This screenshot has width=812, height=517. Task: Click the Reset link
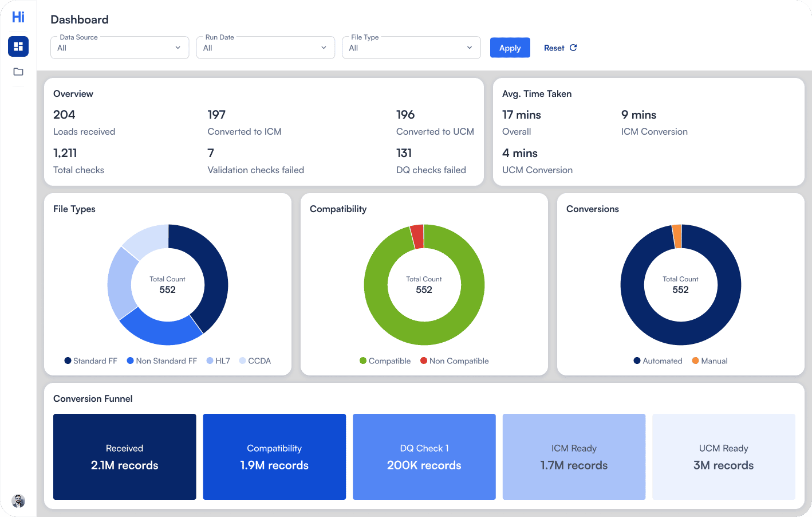[x=554, y=48]
